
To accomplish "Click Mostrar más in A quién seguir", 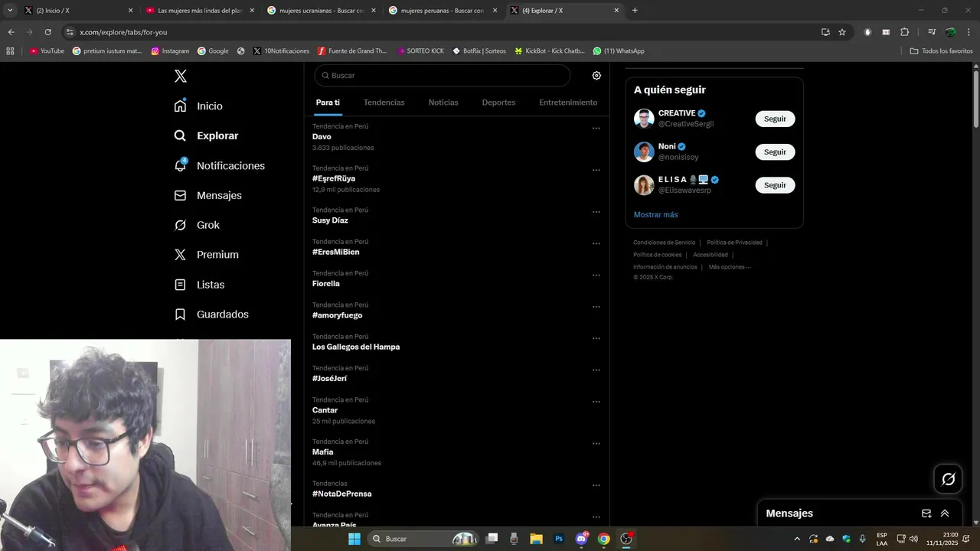I will 655,215.
